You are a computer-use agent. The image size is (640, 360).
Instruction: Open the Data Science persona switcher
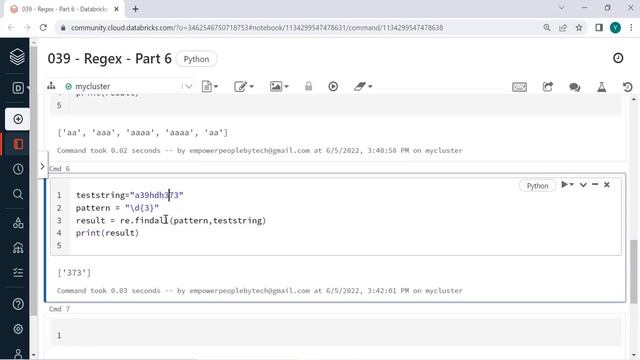point(18,88)
